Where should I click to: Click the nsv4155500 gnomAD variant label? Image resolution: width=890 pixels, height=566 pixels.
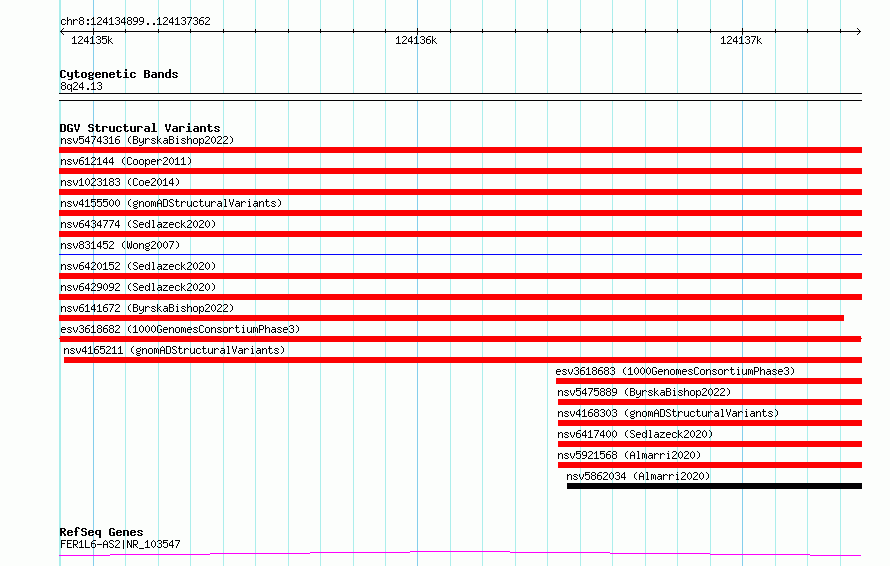click(171, 203)
